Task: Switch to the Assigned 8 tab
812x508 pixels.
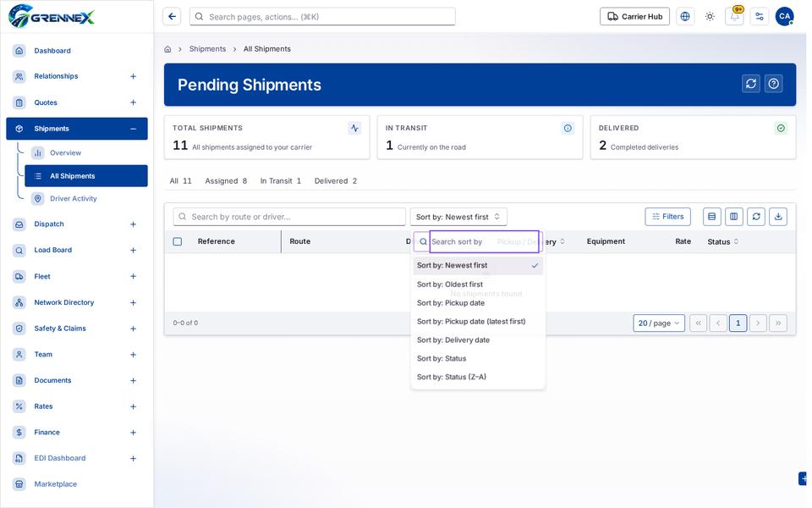Action: (x=226, y=181)
